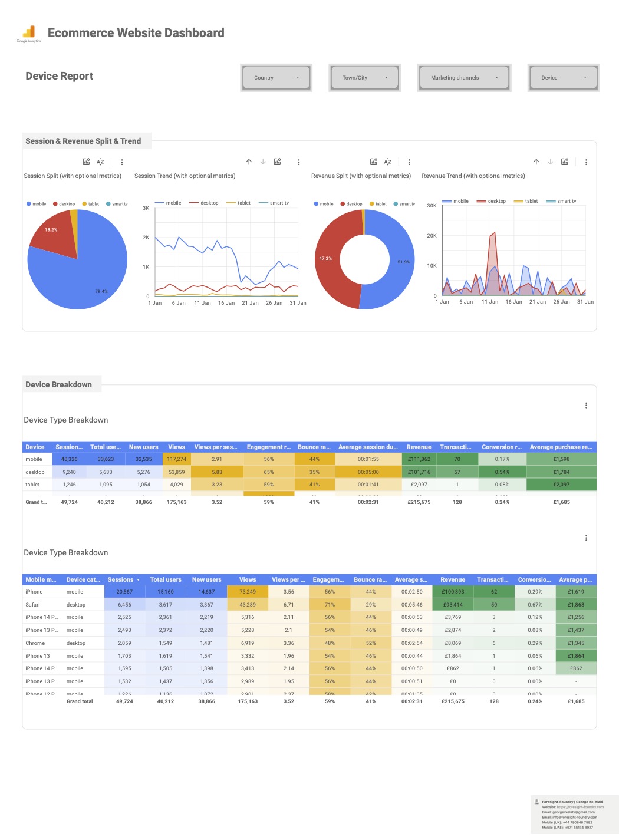This screenshot has height=840, width=619.
Task: Open the Town/City filter dropdown
Action: click(x=364, y=77)
